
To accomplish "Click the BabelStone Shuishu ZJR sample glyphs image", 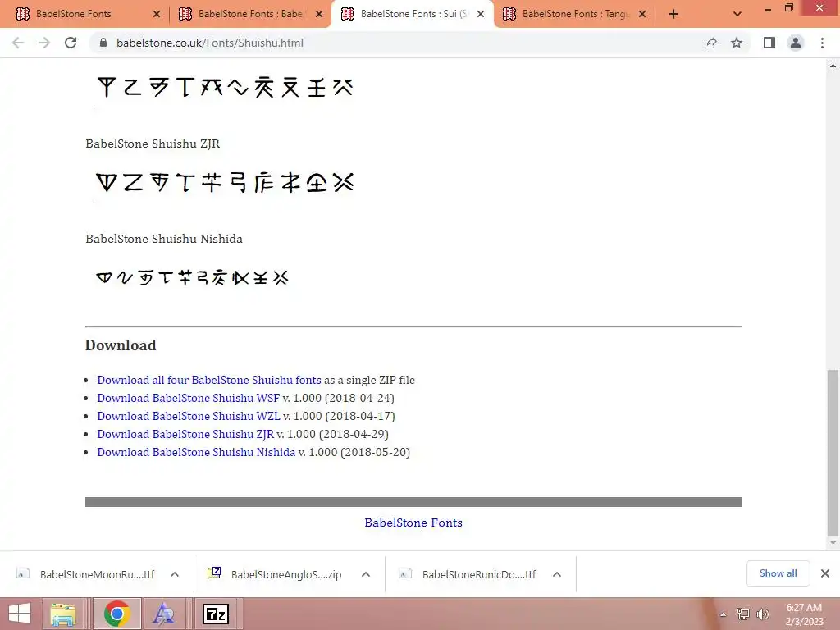I will [225, 183].
